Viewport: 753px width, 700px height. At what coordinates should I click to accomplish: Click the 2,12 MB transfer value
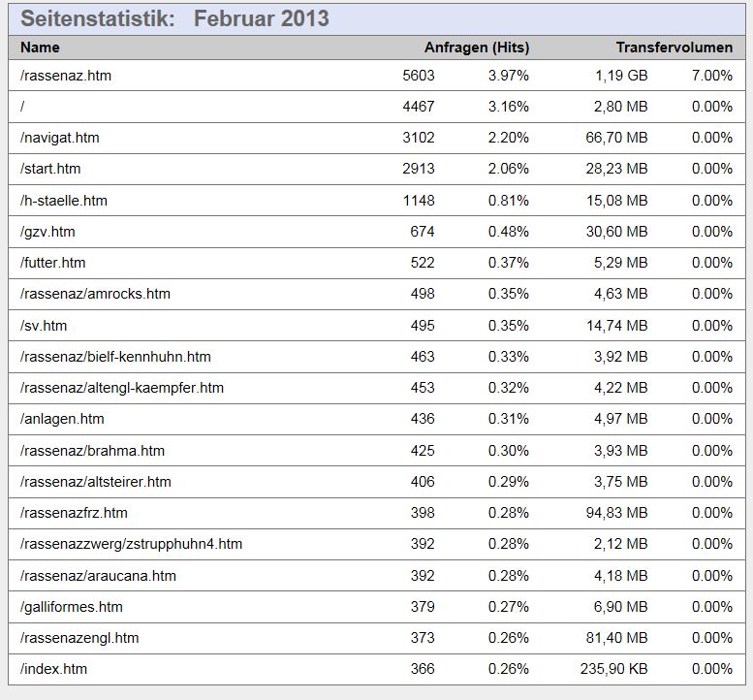(621, 544)
